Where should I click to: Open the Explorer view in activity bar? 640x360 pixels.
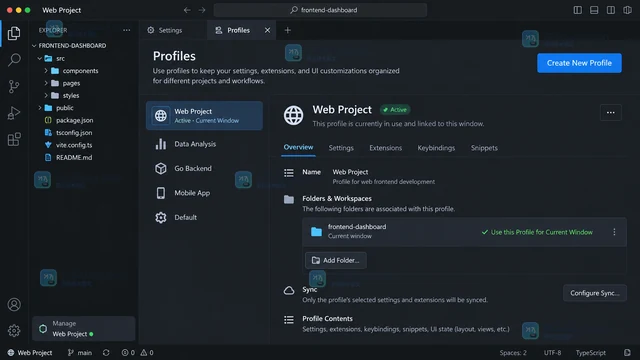(x=14, y=33)
